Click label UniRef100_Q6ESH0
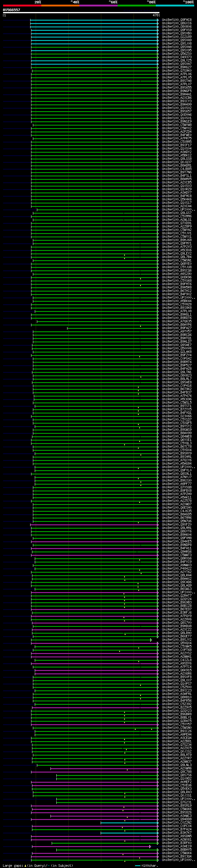Screen dimensions: 197x868 (x=177, y=507)
